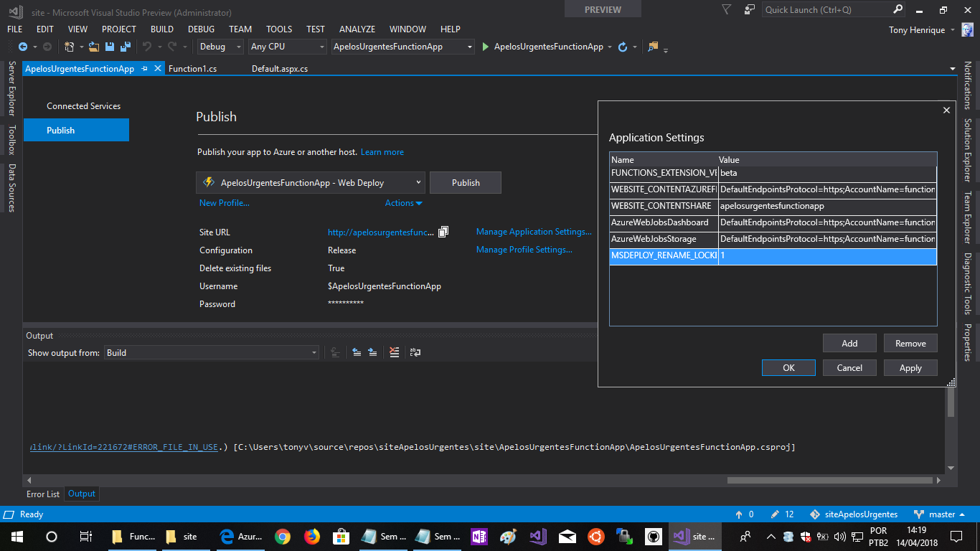Navigate backward using toolbar arrow
Screen dimensions: 980x551
pos(22,47)
